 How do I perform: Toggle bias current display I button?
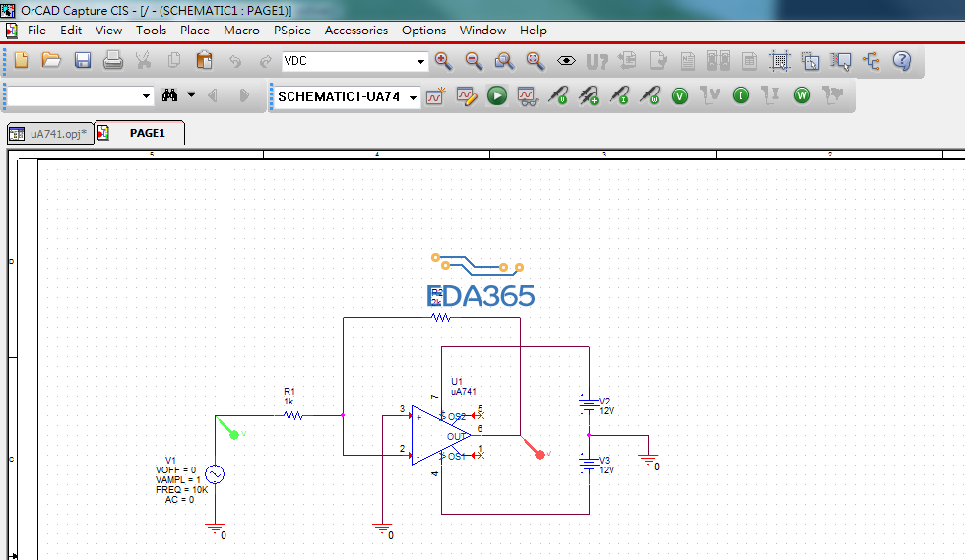point(740,95)
